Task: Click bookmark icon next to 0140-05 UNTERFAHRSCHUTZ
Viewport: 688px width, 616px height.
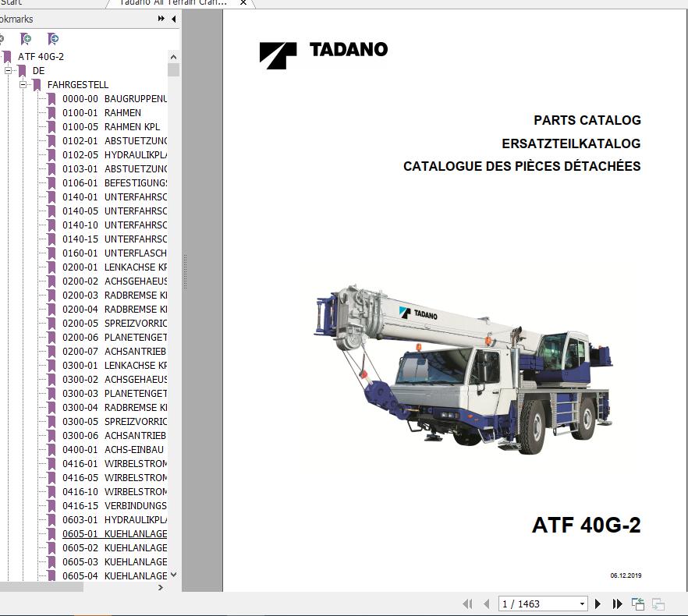Action: point(51,211)
